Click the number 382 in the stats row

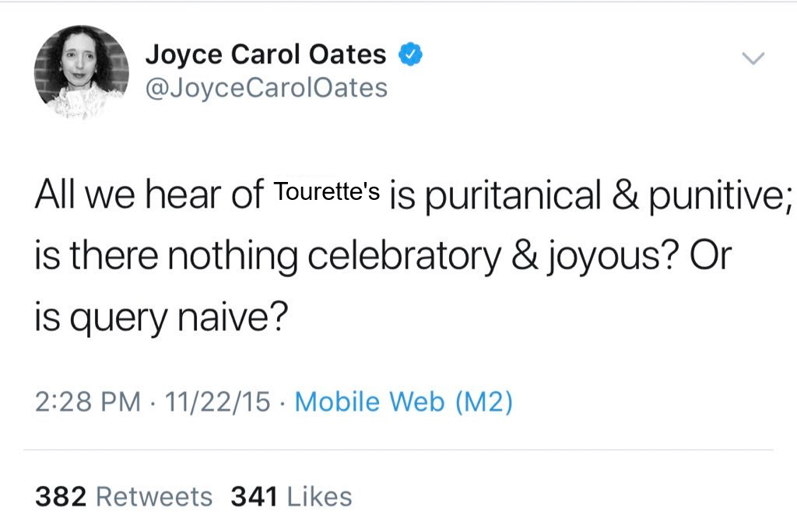60,496
